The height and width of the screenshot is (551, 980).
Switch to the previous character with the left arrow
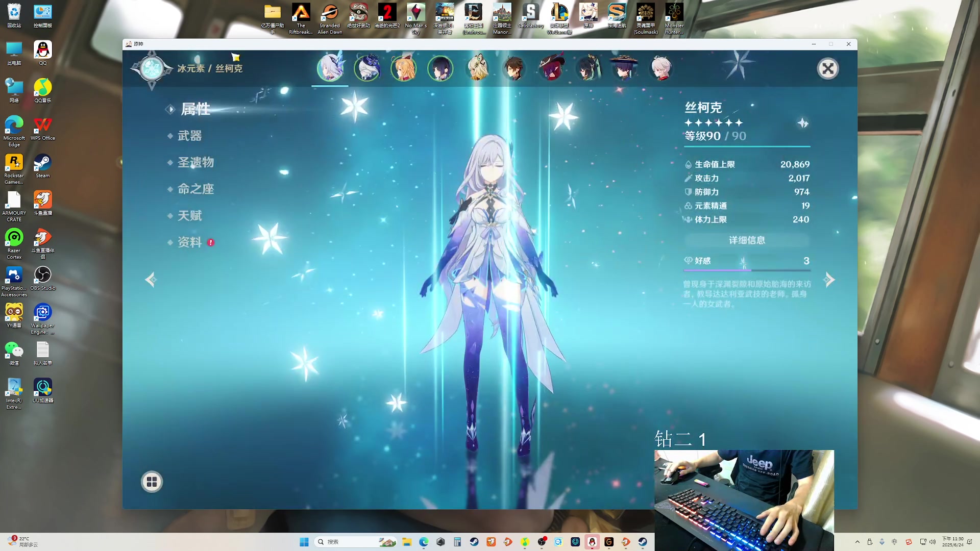[x=150, y=280]
